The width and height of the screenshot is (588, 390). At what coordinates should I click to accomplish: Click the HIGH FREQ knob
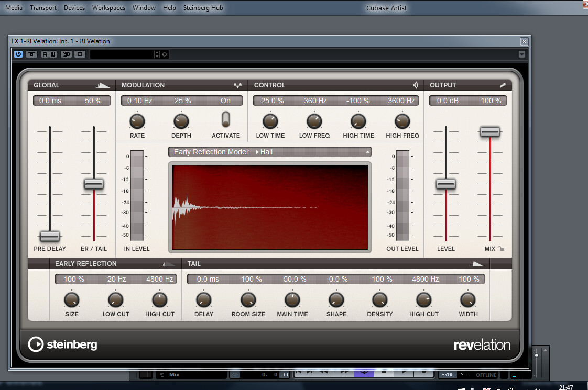tap(402, 121)
